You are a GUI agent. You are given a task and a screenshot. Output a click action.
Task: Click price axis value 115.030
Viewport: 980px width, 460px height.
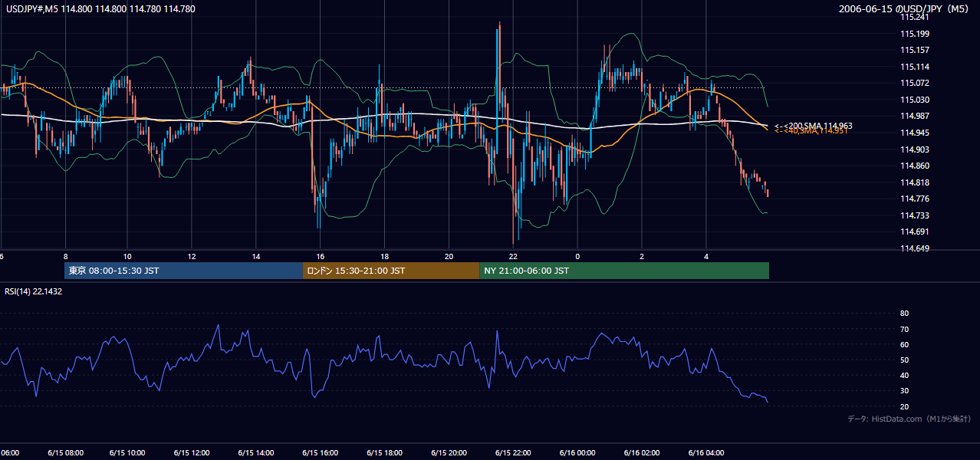click(x=914, y=100)
